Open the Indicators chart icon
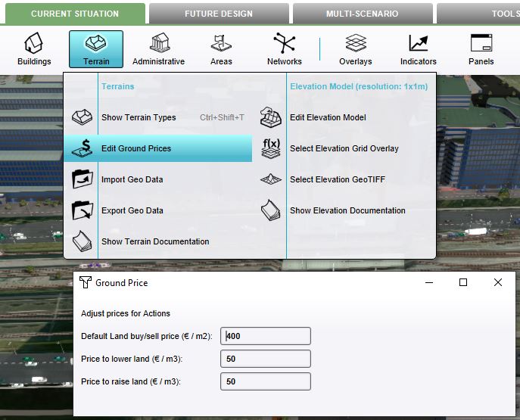The width and height of the screenshot is (520, 420). point(418,49)
